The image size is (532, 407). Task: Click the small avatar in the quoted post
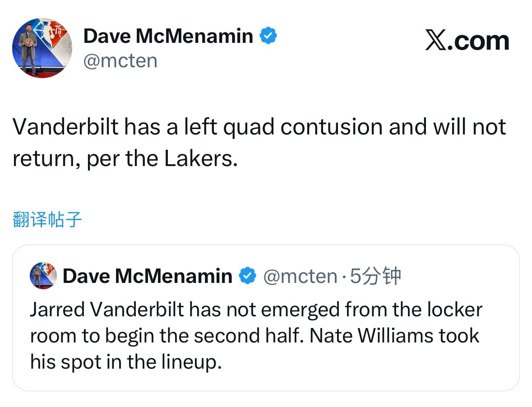coord(43,276)
